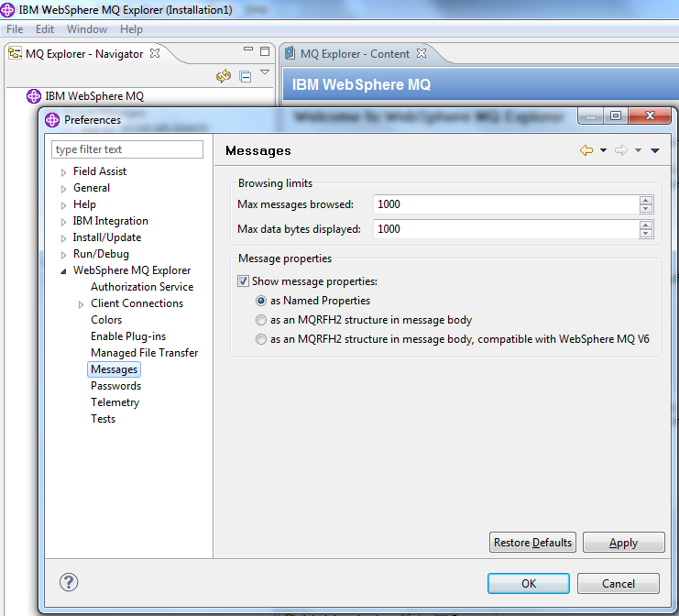Image resolution: width=679 pixels, height=616 pixels.
Task: Click the Restore Defaults button
Action: tap(532, 543)
